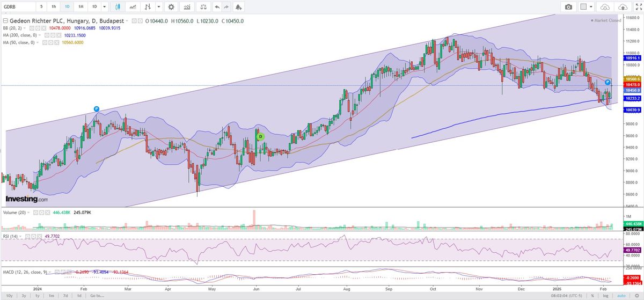Screen dimensions: 644x300
Task: Open the Go to... date picker
Action: click(x=97, y=296)
